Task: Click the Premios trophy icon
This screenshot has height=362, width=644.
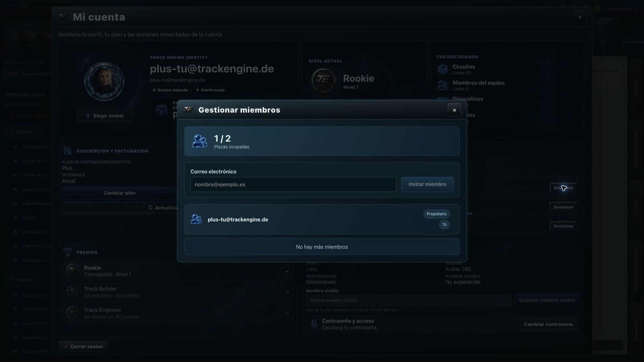Action: (68, 252)
